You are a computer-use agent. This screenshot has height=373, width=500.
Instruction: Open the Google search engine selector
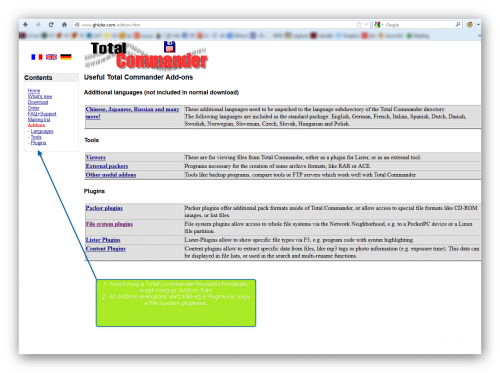[x=379, y=25]
